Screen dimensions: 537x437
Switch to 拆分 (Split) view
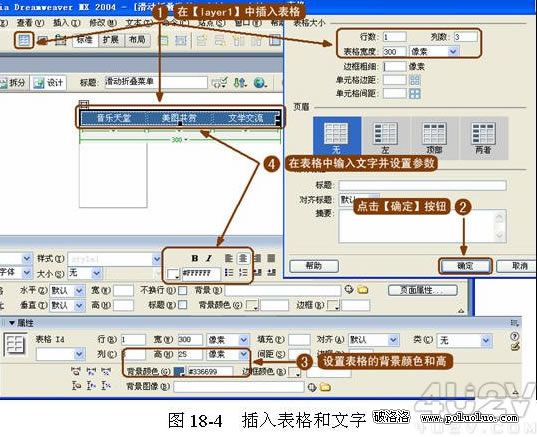coord(13,83)
